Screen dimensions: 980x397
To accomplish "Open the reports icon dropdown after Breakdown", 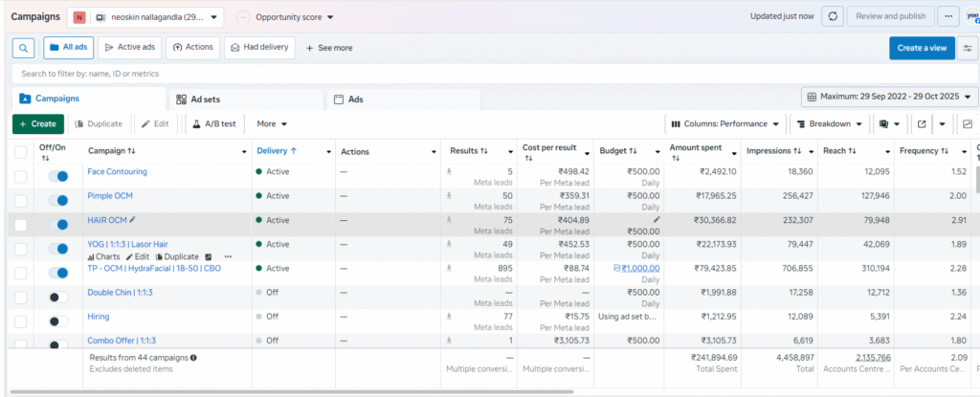I will pyautogui.click(x=889, y=123).
